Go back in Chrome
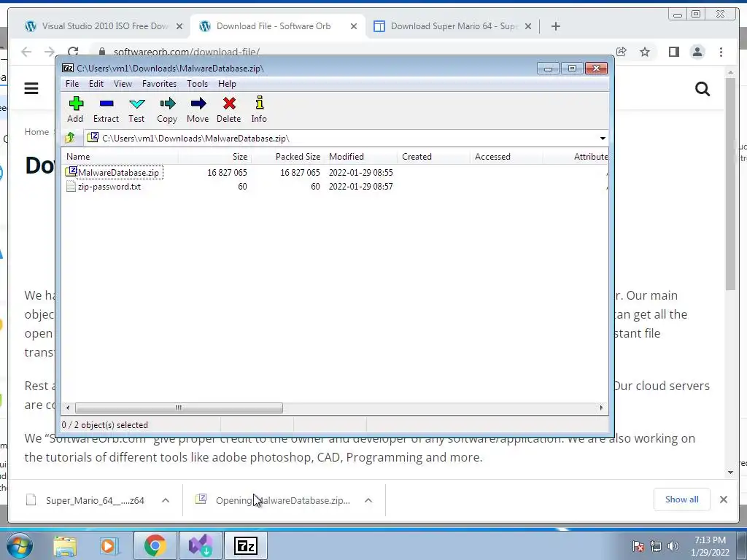This screenshot has height=560, width=747. 26,52
